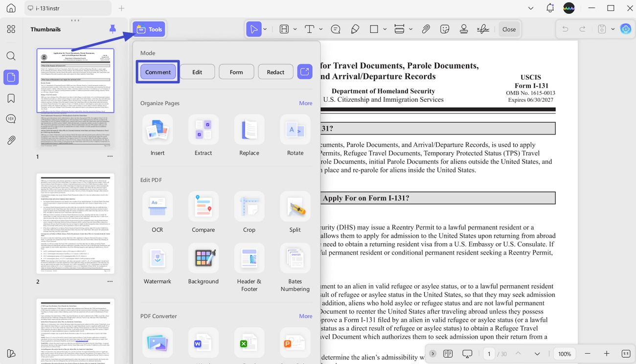This screenshot has width=636, height=364.
Task: Launch the OCR tool
Action: pos(158,212)
